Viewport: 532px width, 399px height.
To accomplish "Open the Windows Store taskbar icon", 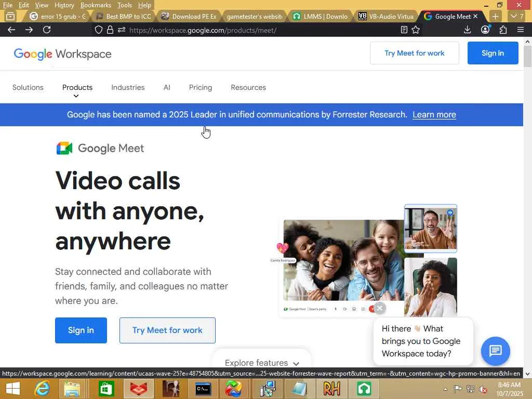I will [x=106, y=389].
